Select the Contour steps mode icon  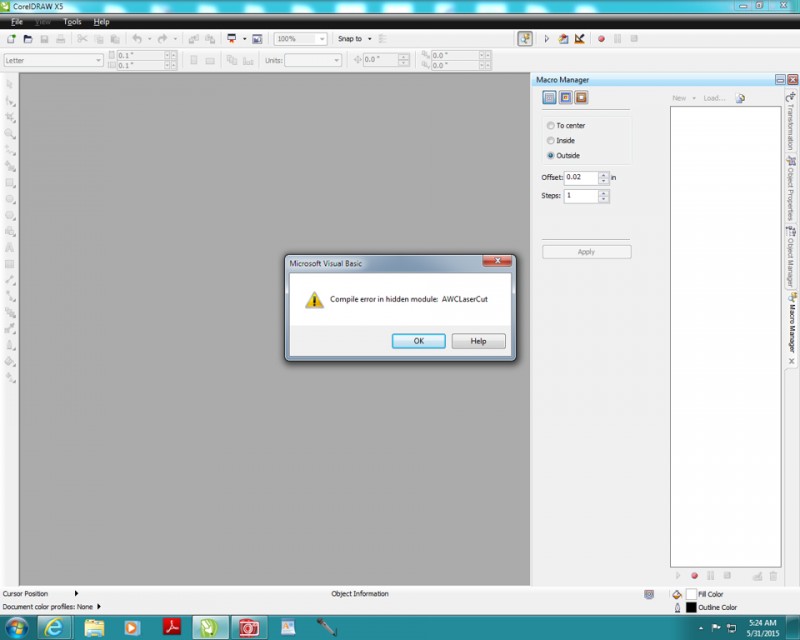(549, 97)
